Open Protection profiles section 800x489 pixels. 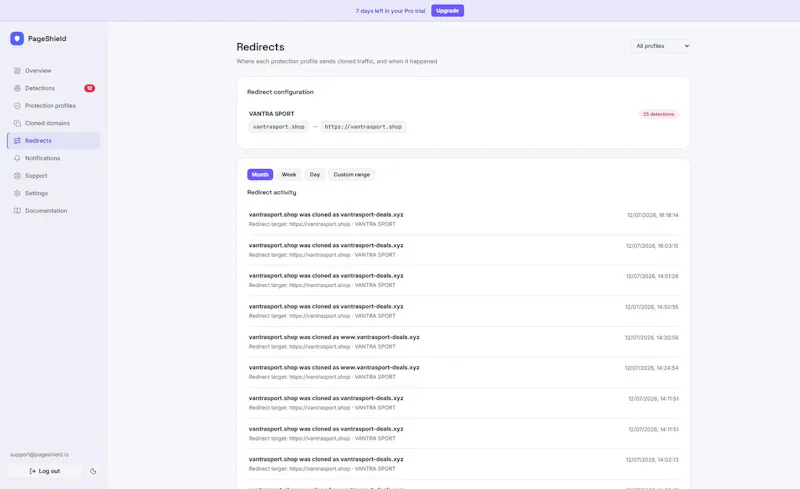[x=54, y=106]
